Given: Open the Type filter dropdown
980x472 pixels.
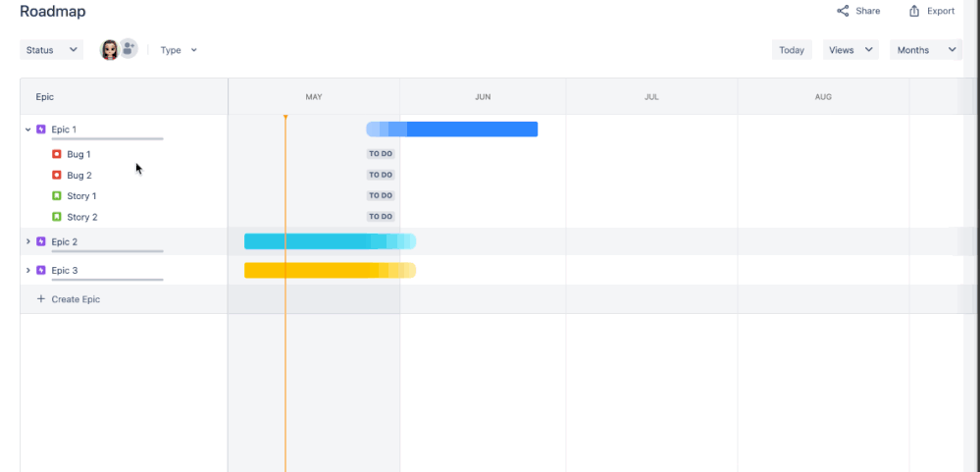Looking at the screenshot, I should [x=179, y=50].
